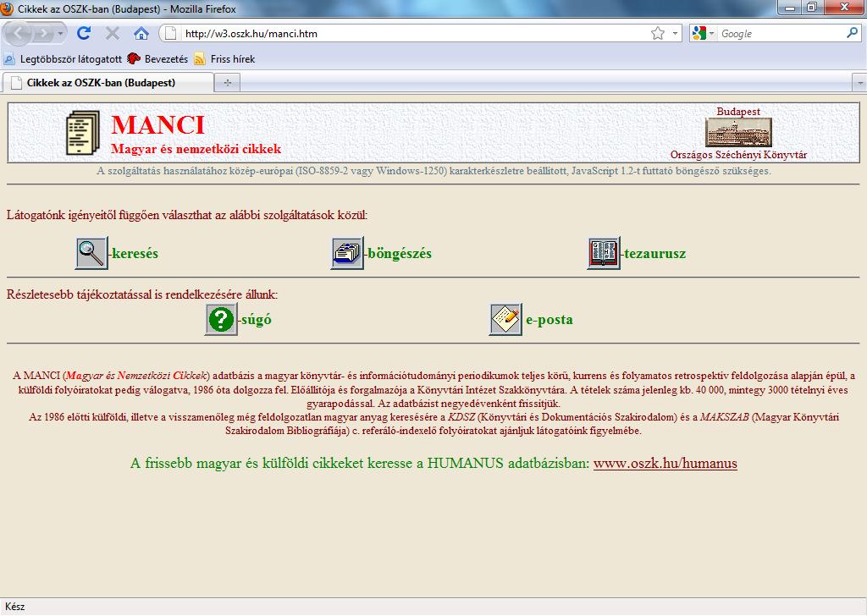
Task: Follow the keresés link
Action: point(135,254)
